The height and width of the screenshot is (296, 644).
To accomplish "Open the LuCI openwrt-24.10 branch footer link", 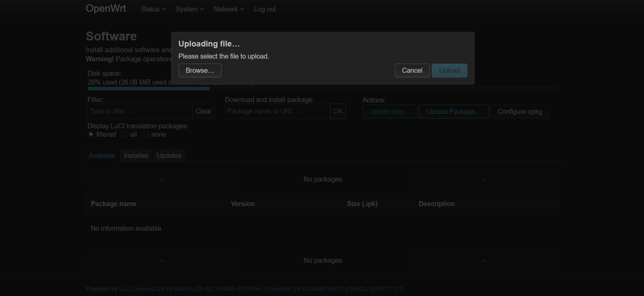I will pos(191,289).
